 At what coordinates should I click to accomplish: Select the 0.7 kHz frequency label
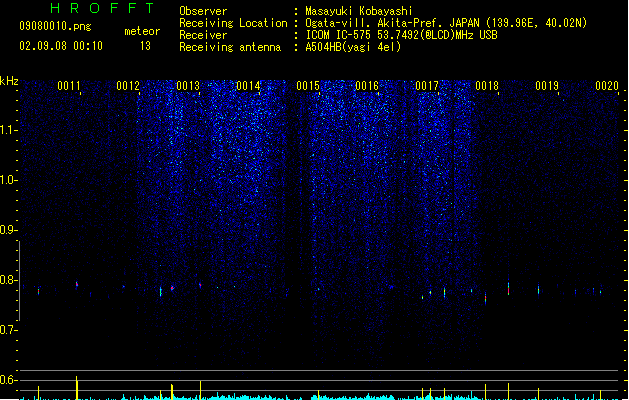tap(8, 330)
